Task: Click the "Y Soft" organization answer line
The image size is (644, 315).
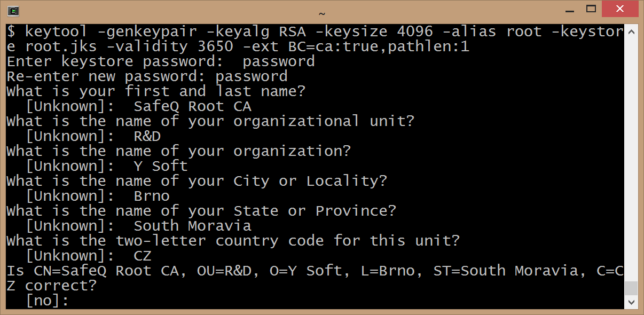Action: [x=160, y=166]
